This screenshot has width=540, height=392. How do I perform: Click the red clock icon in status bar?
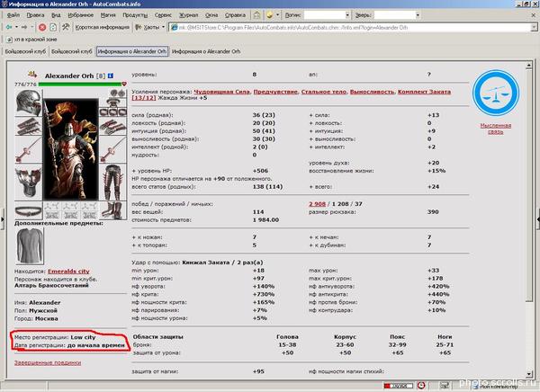(x=421, y=386)
